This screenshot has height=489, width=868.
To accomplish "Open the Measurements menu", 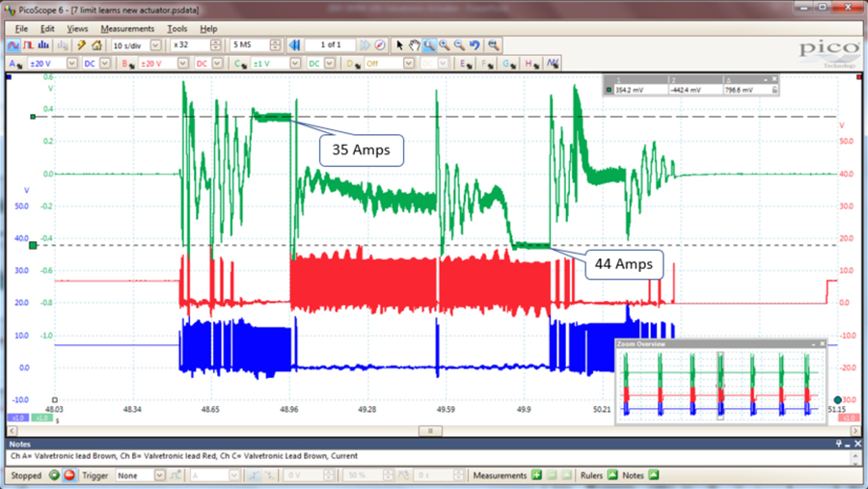I will point(126,29).
